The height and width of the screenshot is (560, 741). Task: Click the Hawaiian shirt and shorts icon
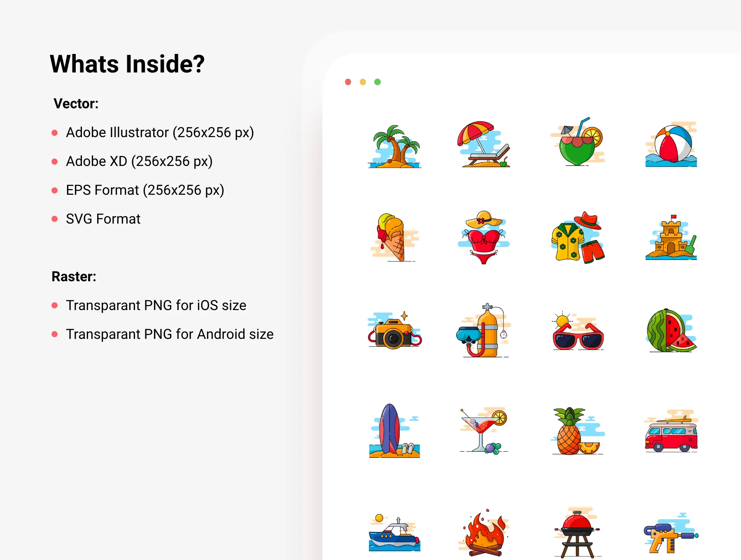(x=578, y=238)
